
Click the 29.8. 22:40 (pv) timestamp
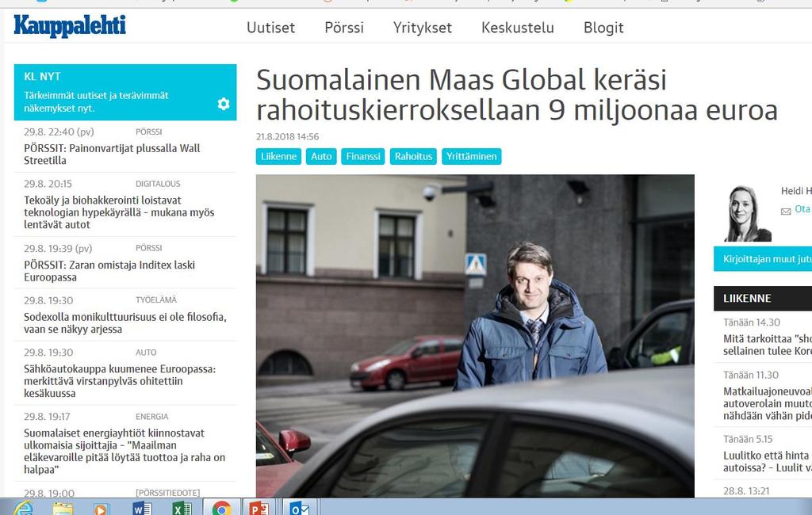59,132
